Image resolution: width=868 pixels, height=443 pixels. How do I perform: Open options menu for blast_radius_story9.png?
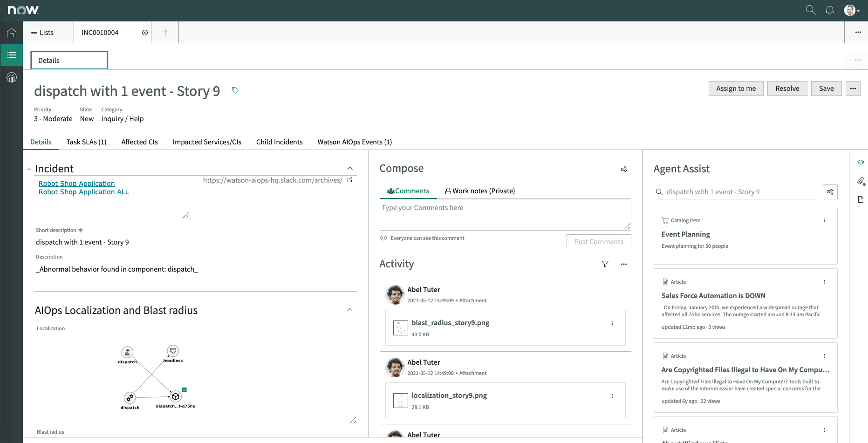point(612,323)
